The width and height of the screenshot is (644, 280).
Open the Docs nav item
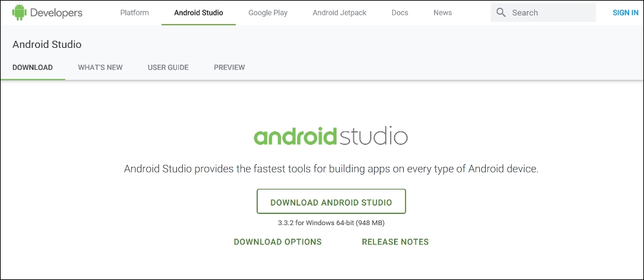400,13
